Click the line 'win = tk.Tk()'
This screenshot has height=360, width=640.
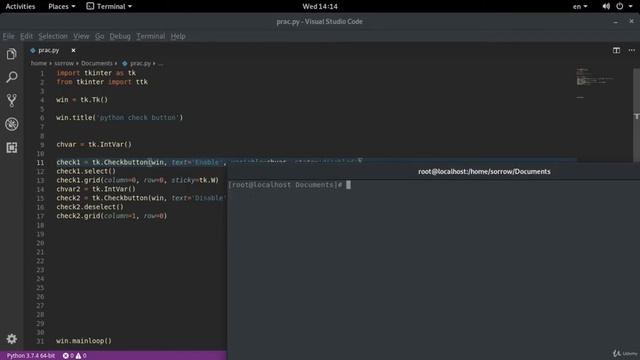pyautogui.click(x=82, y=100)
